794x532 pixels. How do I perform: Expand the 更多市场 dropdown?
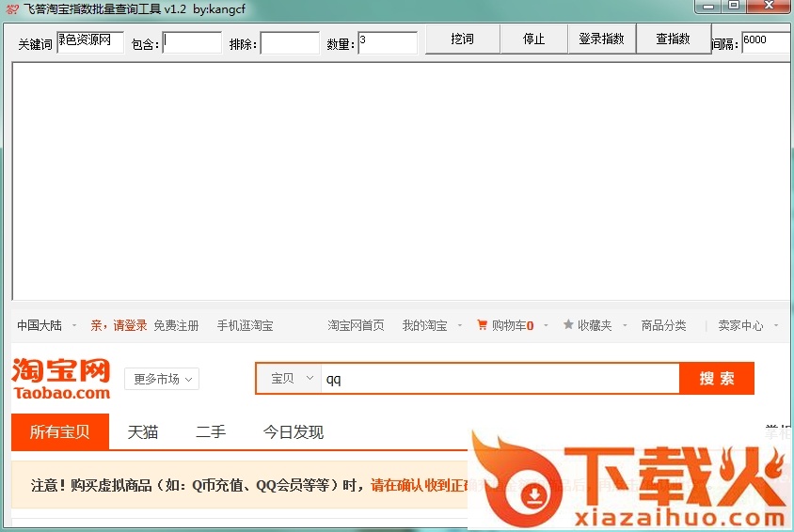coord(162,379)
